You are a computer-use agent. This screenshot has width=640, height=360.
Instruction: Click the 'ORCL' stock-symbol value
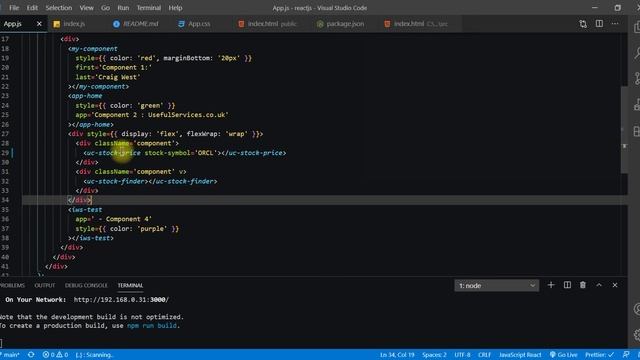[x=206, y=153]
